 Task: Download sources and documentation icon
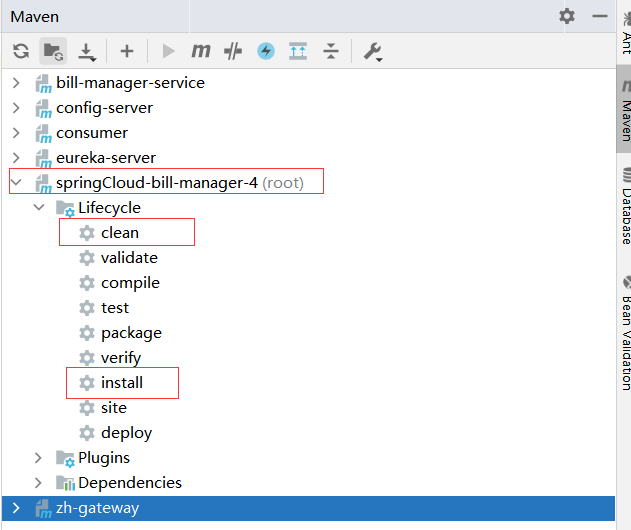87,52
